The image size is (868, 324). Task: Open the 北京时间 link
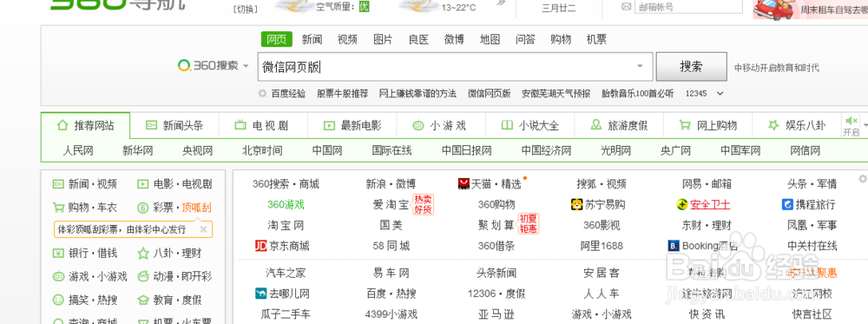point(262,150)
